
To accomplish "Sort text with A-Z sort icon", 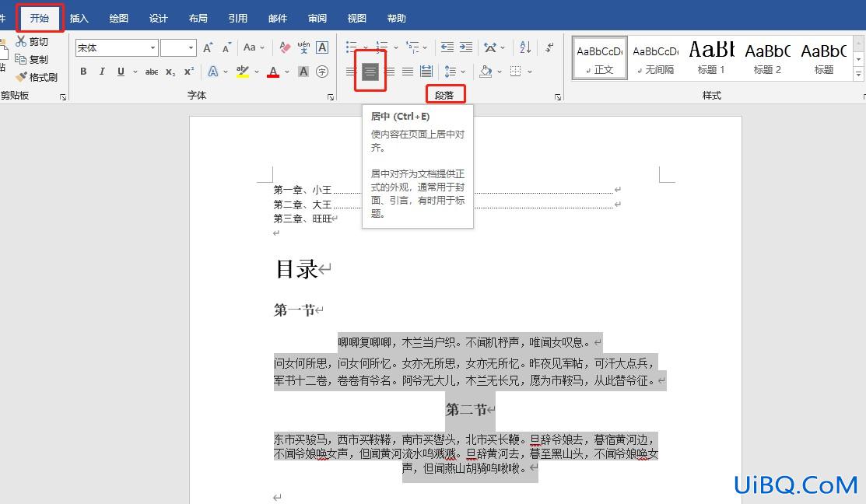I will pos(524,47).
